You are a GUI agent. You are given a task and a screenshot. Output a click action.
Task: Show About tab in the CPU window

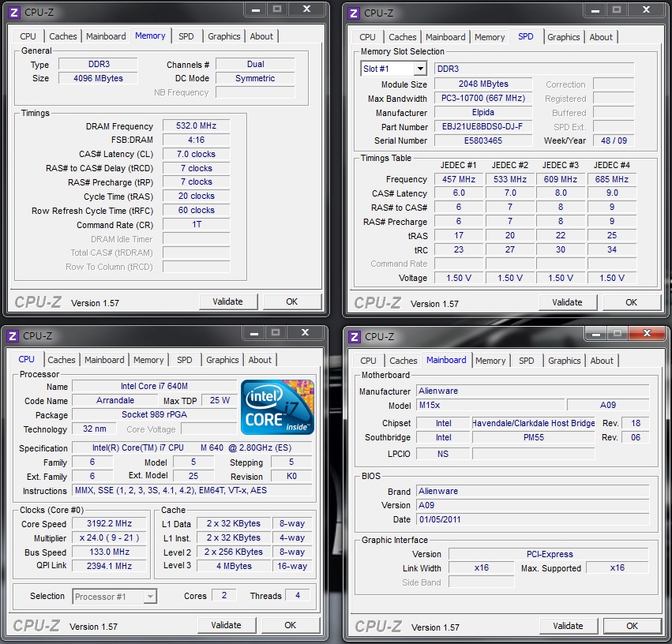260,360
